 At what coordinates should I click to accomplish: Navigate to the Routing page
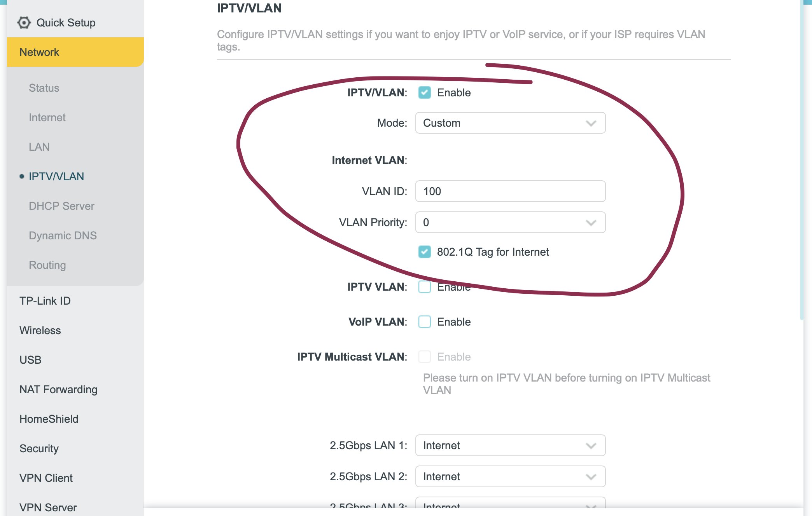click(x=47, y=265)
